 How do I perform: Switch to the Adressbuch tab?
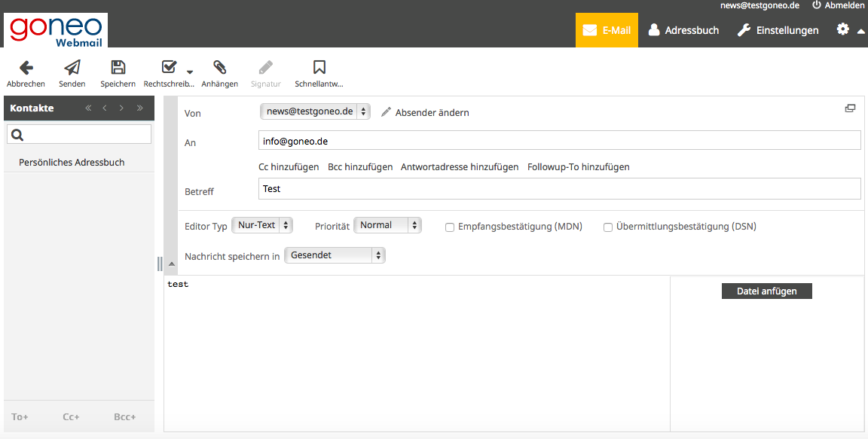click(x=683, y=30)
